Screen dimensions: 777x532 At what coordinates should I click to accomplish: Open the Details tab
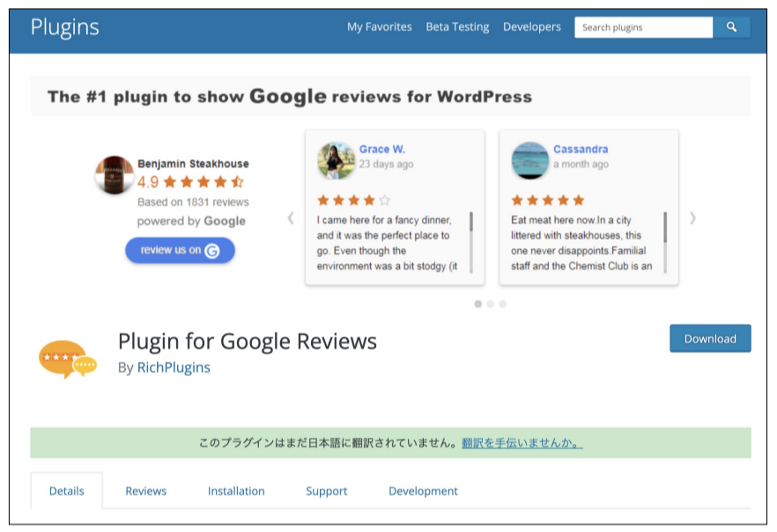[66, 491]
